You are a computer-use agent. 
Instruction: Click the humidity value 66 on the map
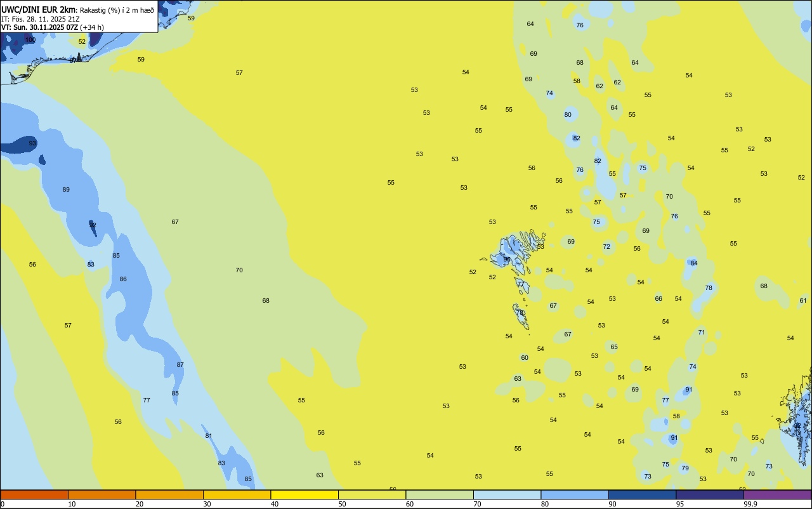tap(658, 299)
